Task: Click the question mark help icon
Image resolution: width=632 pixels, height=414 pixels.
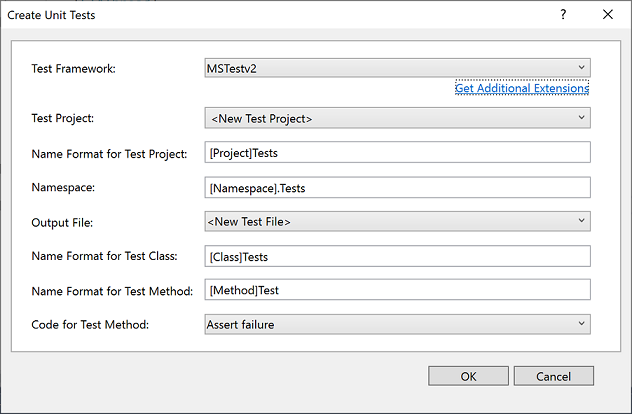Action: coord(563,15)
